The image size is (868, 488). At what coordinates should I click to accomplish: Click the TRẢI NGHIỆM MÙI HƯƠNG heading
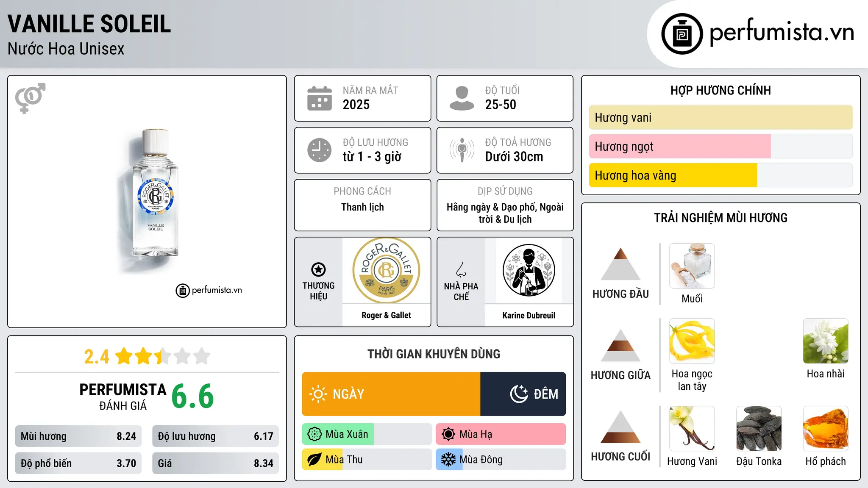[721, 218]
